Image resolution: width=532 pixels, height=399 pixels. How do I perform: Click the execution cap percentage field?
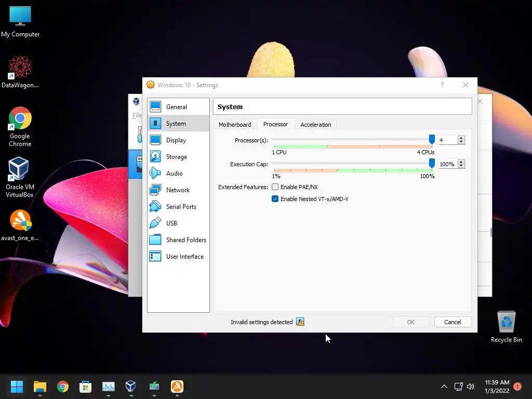(x=448, y=164)
